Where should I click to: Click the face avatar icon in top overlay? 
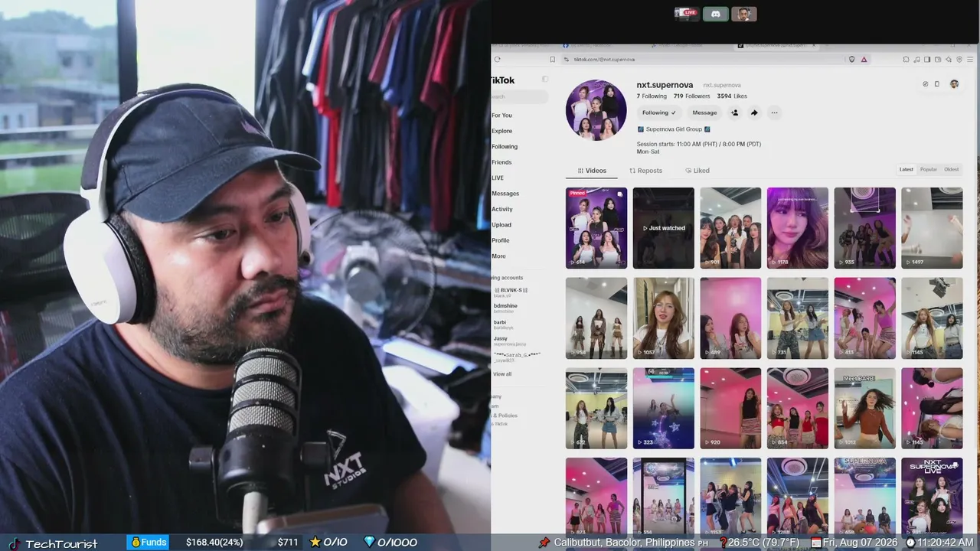[x=743, y=14]
